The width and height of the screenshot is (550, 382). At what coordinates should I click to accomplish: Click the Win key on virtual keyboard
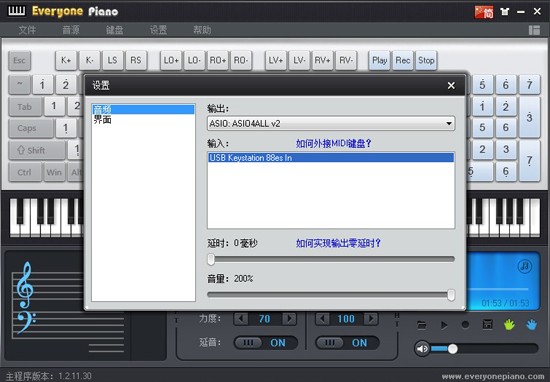[x=54, y=172]
